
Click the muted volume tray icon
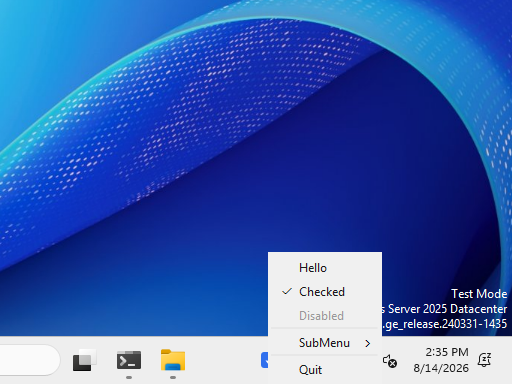pos(390,361)
